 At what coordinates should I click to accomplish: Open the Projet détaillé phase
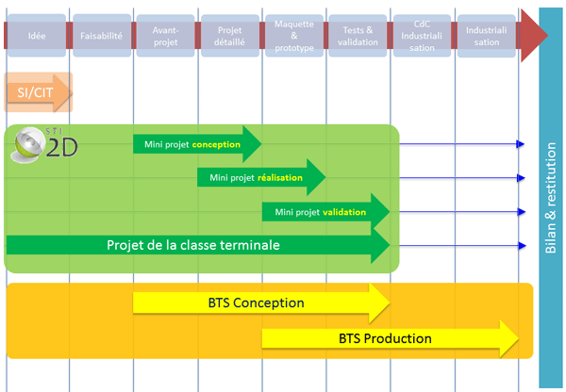click(x=229, y=36)
